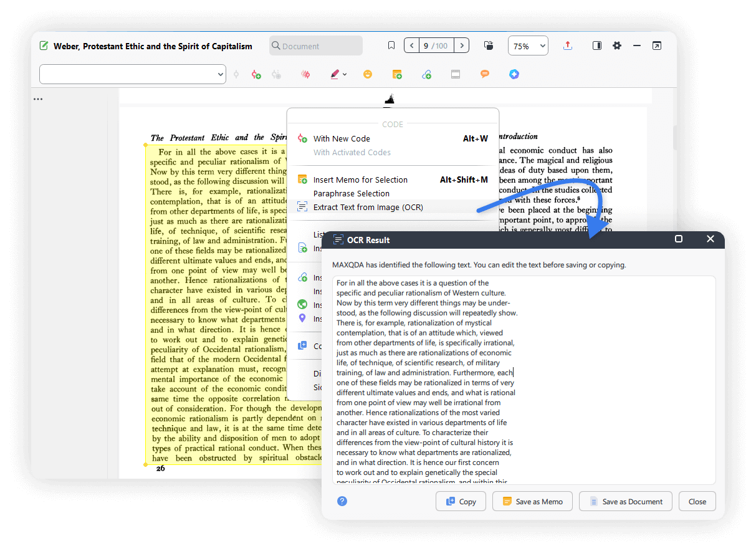
Task: Choose With New Code menu entry
Action: click(342, 138)
